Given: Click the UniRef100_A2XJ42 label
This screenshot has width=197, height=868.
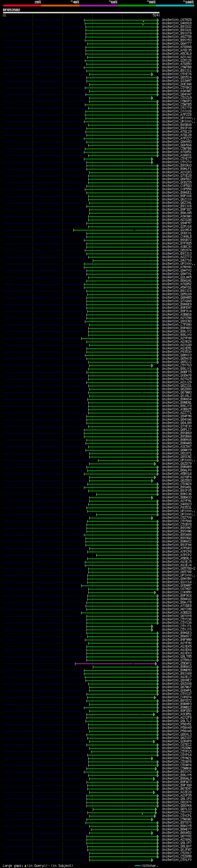Looking at the screenshot, I should pos(177,57).
